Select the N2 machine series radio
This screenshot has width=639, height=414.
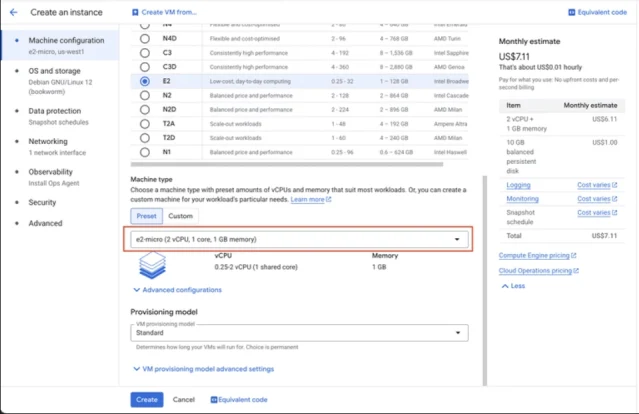[x=144, y=95]
